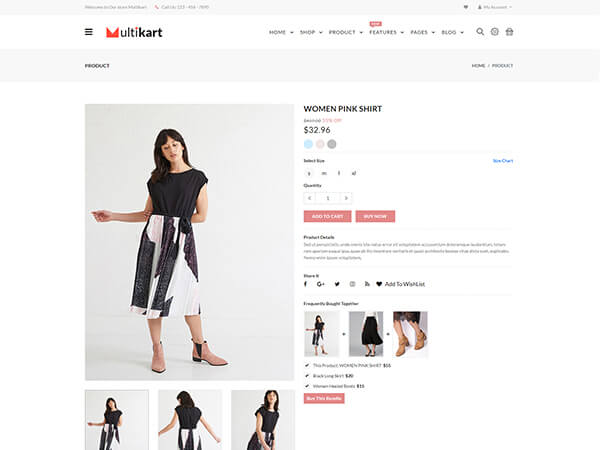The width and height of the screenshot is (600, 450).
Task: Share product on Instagram
Action: [x=352, y=284]
